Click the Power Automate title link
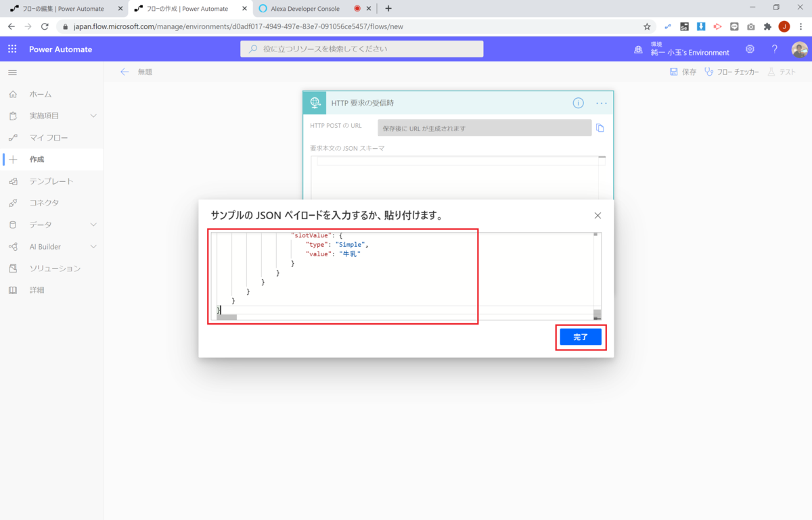Screen dimensions: 812x520 click(x=60, y=49)
